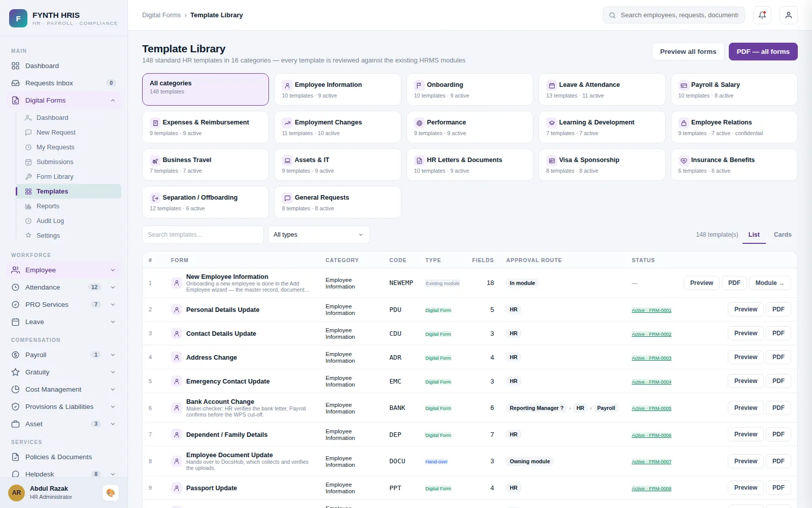Click the Provisions & Liabilities shield icon
812x508 pixels.
(15, 407)
